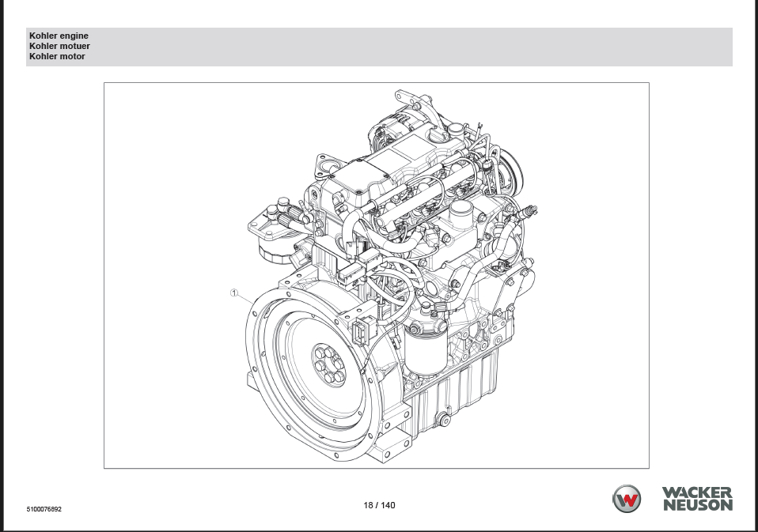The image size is (758, 532).
Task: Select callout number 1 on the diagram
Action: (x=234, y=292)
